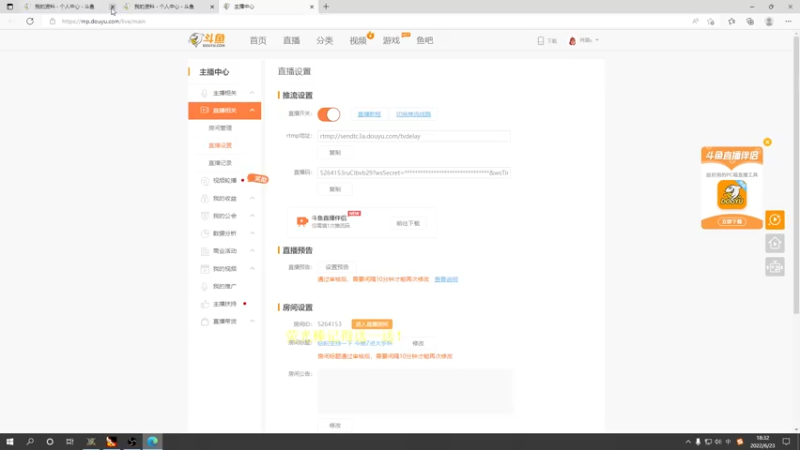Open the user account dropdown arrow in the header

[x=597, y=40]
